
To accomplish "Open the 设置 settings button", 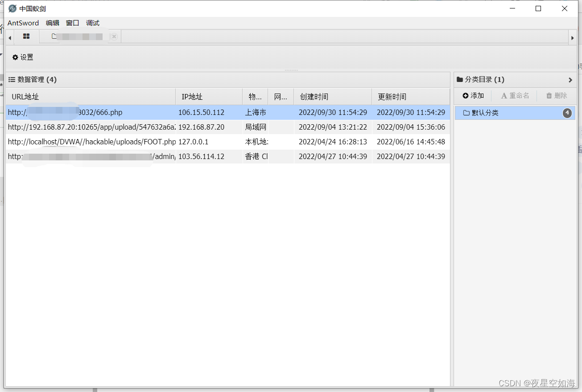I will point(23,57).
